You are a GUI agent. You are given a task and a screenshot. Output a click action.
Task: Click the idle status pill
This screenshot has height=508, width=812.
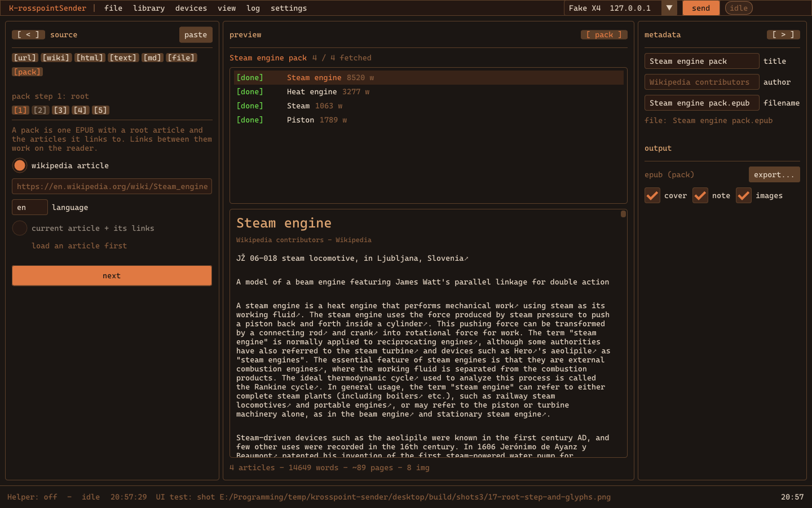pyautogui.click(x=739, y=8)
